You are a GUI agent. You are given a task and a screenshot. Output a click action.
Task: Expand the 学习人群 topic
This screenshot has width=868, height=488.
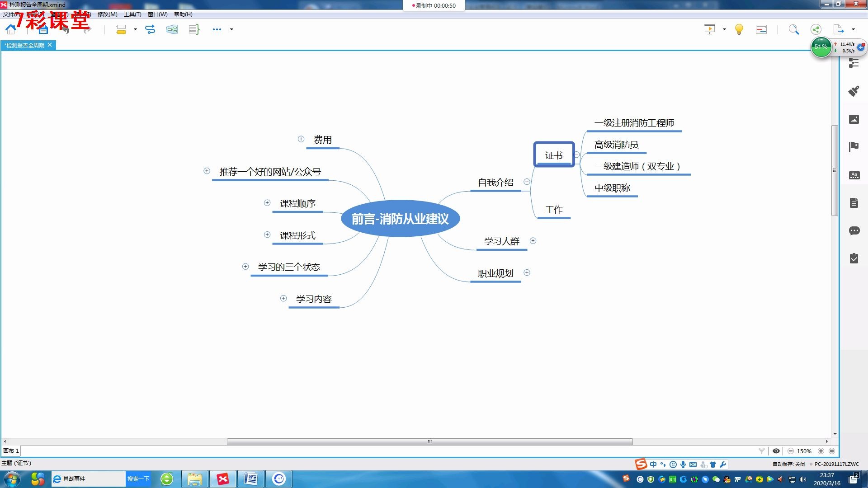[533, 241]
